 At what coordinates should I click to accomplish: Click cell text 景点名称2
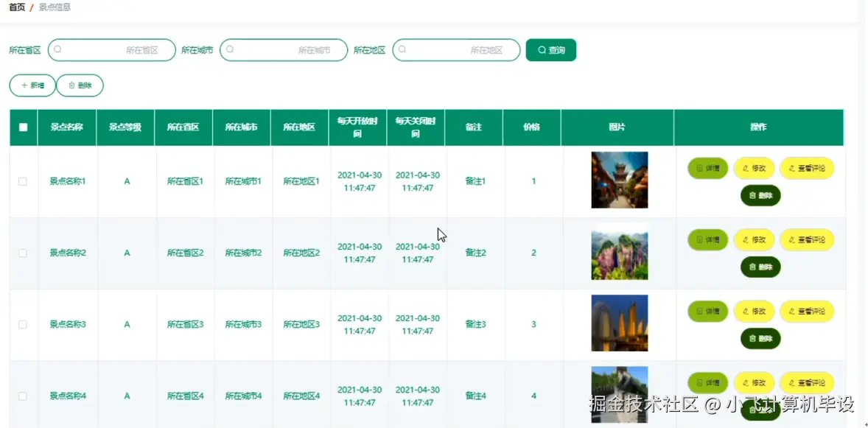pos(68,253)
